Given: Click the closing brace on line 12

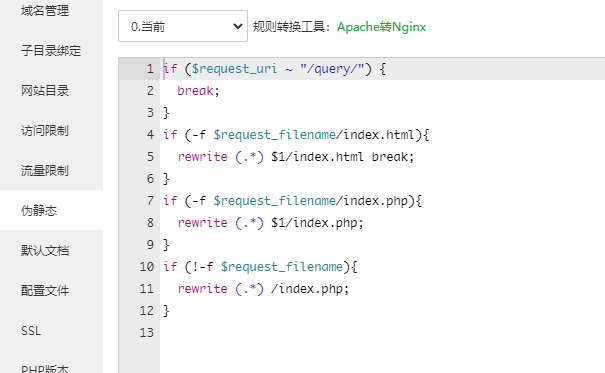Looking at the screenshot, I should pos(166,311).
